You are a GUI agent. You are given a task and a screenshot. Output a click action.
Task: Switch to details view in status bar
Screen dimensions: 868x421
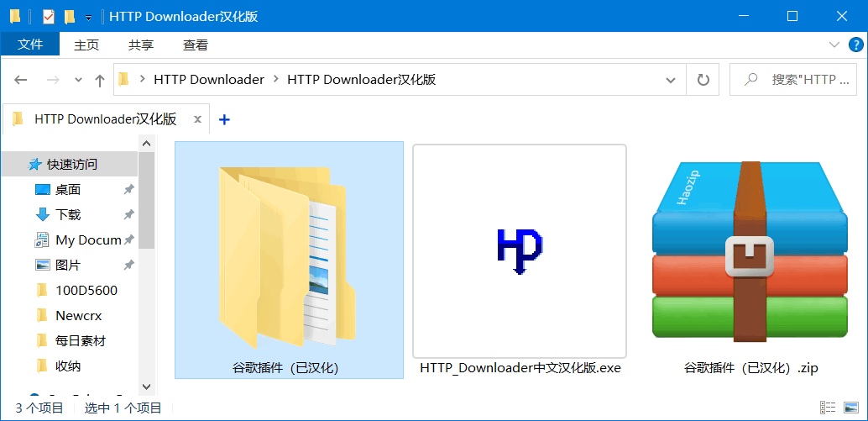(827, 408)
